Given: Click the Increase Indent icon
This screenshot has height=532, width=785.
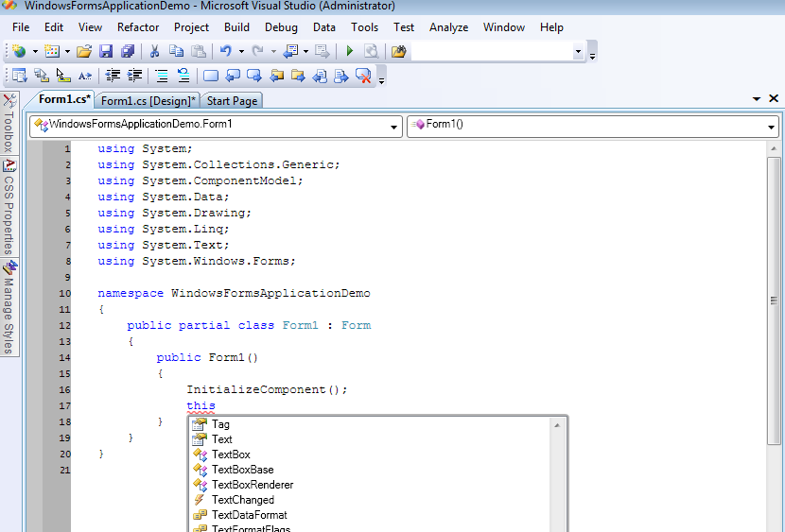Looking at the screenshot, I should tap(134, 76).
